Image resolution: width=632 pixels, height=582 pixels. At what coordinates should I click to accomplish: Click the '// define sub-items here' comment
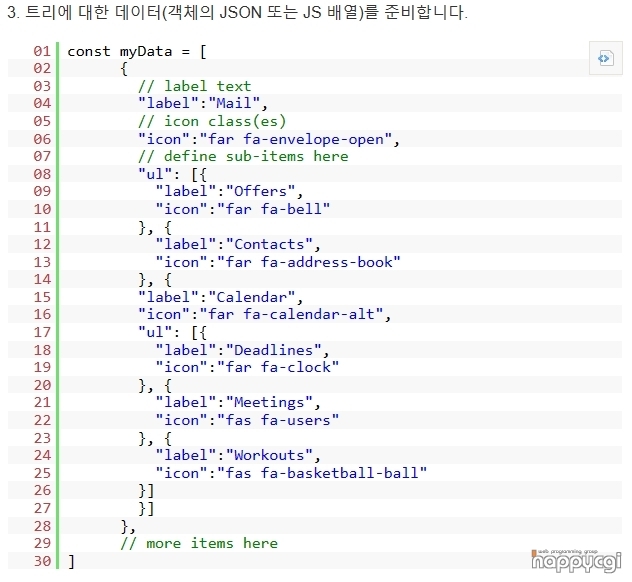[243, 156]
